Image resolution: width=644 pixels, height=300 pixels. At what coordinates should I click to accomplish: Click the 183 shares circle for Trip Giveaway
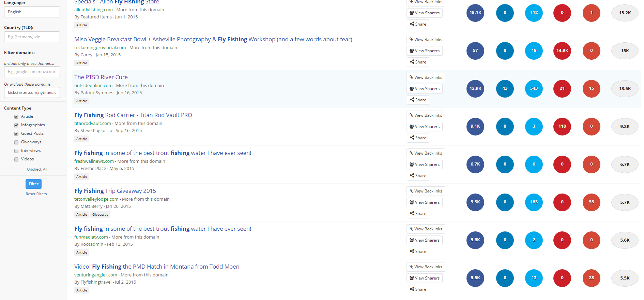534,202
